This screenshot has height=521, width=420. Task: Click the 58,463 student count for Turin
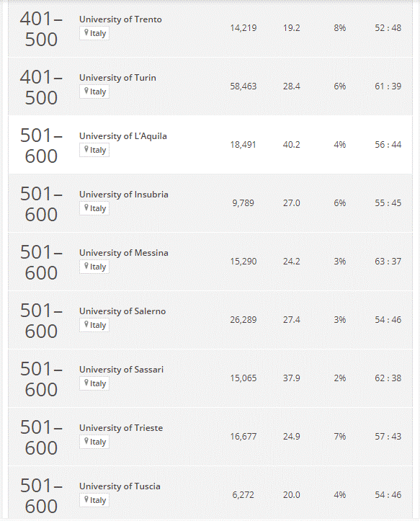coord(243,86)
